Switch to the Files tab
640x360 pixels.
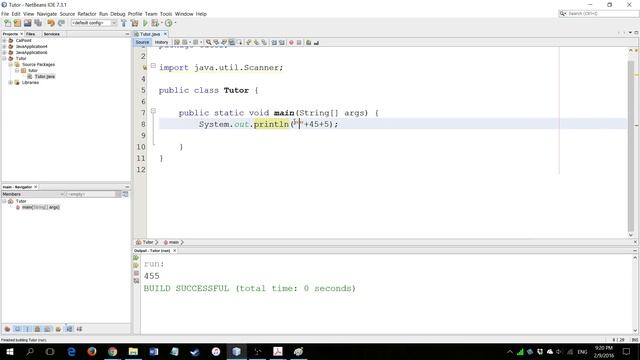click(31, 34)
